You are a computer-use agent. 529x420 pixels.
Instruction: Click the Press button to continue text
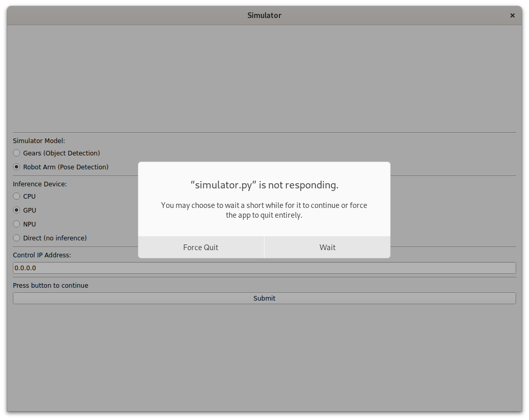click(x=50, y=285)
